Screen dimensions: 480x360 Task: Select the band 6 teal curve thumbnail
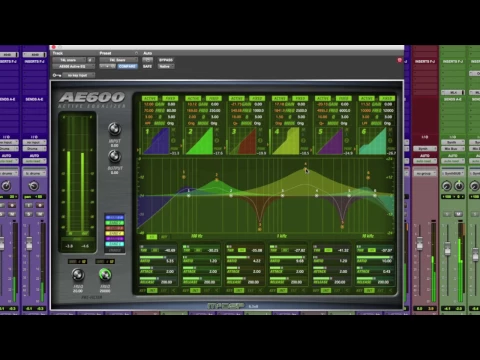point(373,141)
